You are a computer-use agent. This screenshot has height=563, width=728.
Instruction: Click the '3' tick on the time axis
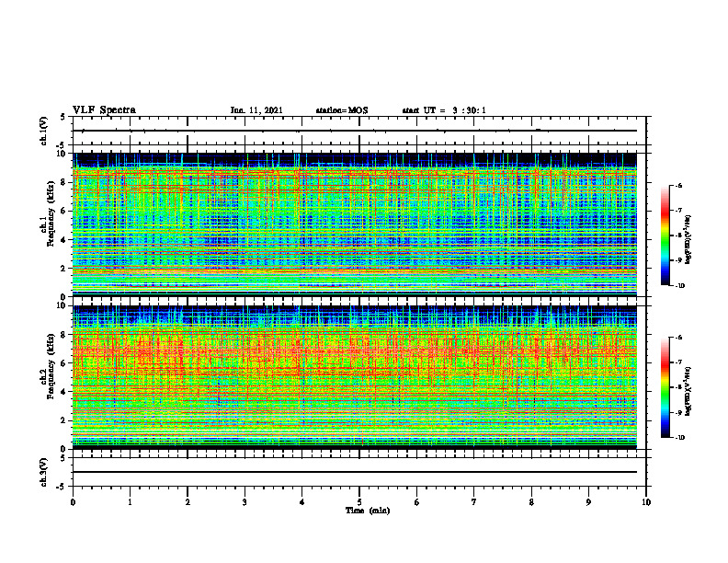point(245,502)
